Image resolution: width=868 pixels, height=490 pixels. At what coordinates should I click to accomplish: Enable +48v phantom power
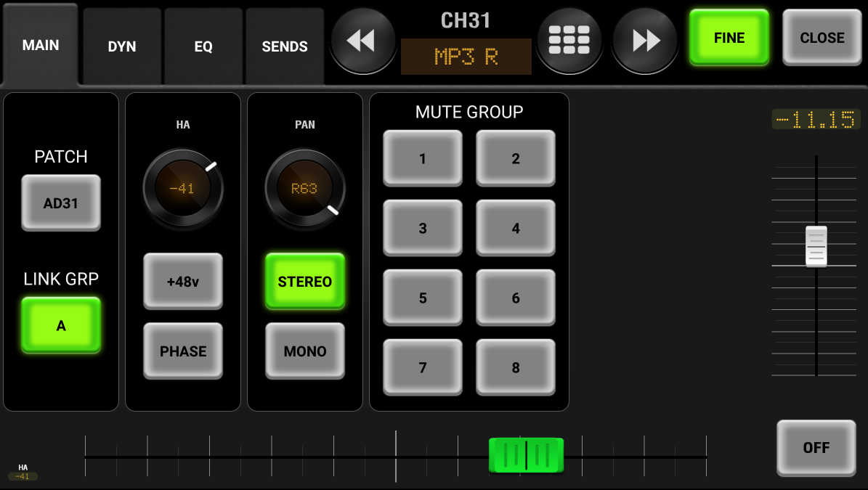pos(183,281)
